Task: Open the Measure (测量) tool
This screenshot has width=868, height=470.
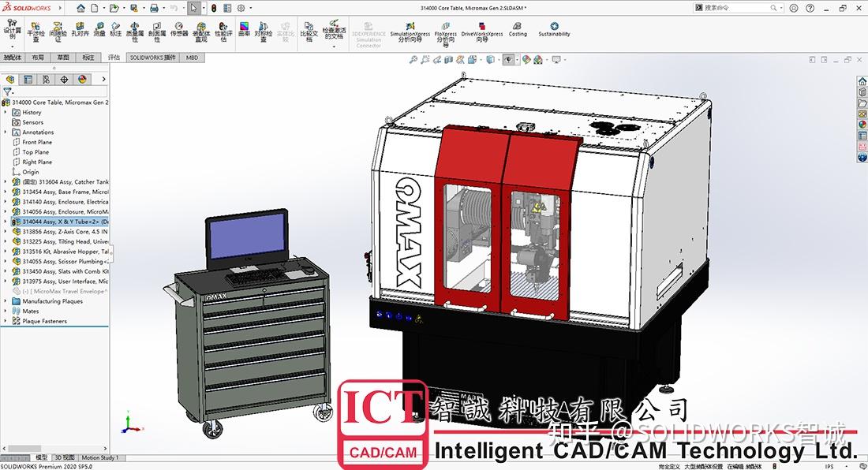Action: (99, 32)
